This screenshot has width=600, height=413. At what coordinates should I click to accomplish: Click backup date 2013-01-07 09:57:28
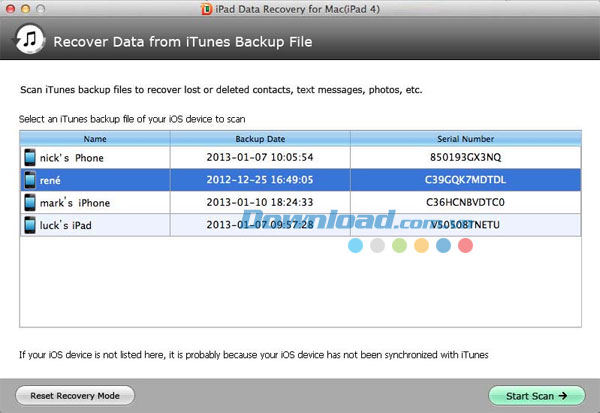point(260,224)
